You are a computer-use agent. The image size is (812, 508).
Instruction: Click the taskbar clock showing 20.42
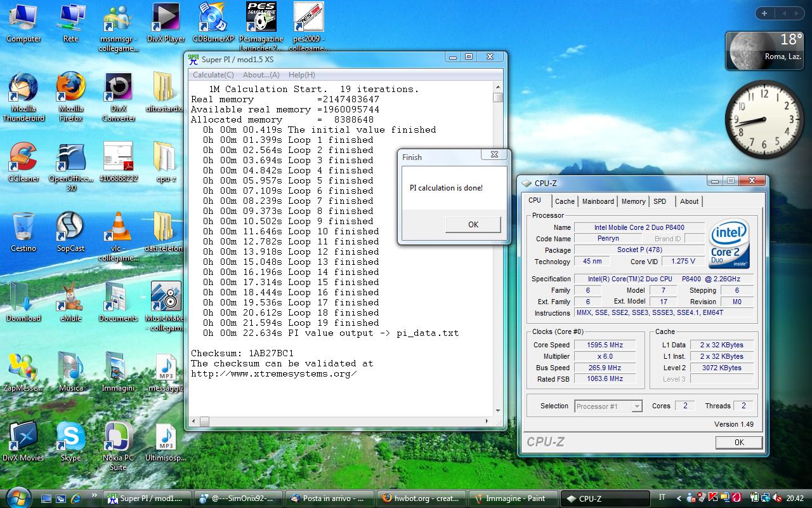(795, 498)
